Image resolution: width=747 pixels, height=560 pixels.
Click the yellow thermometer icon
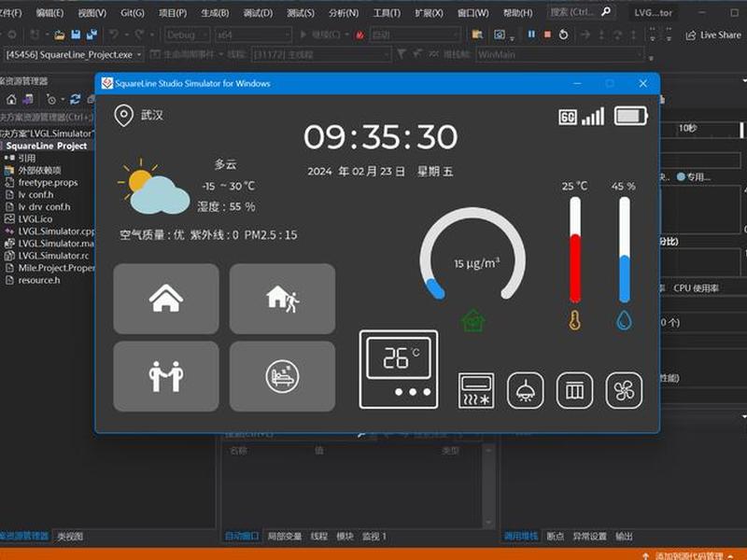(575, 320)
